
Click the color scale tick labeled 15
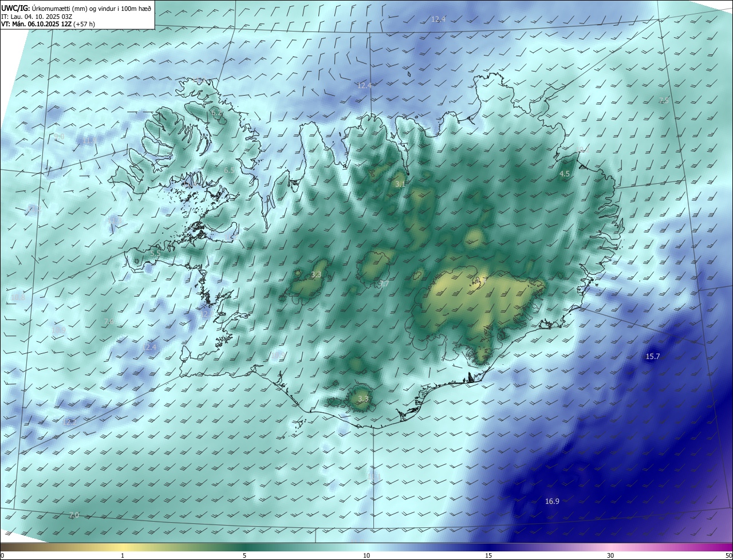pyautogui.click(x=488, y=555)
